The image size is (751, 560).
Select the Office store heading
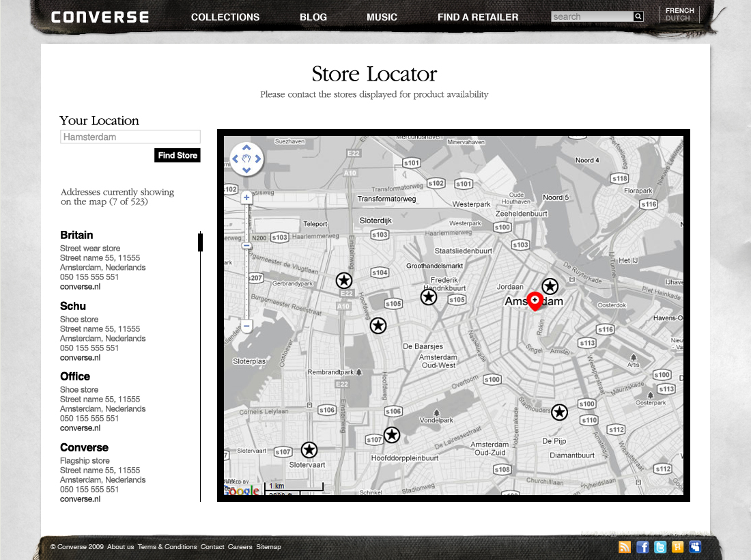75,376
